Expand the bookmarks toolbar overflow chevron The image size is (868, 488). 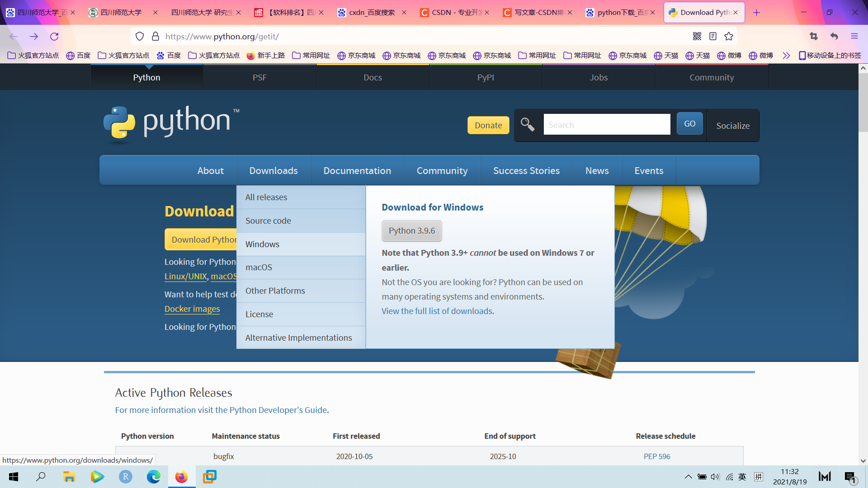(786, 56)
